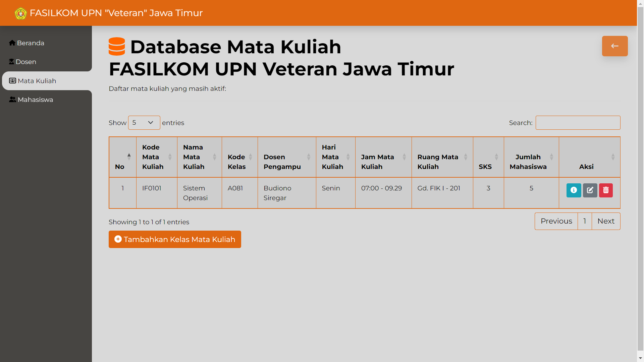Edit the Sistem Operasi course entry

(x=590, y=190)
